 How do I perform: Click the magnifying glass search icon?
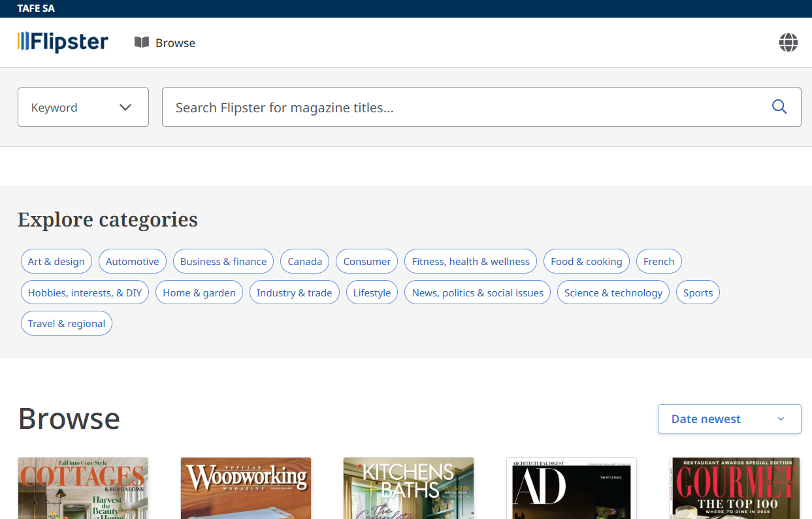tap(779, 107)
